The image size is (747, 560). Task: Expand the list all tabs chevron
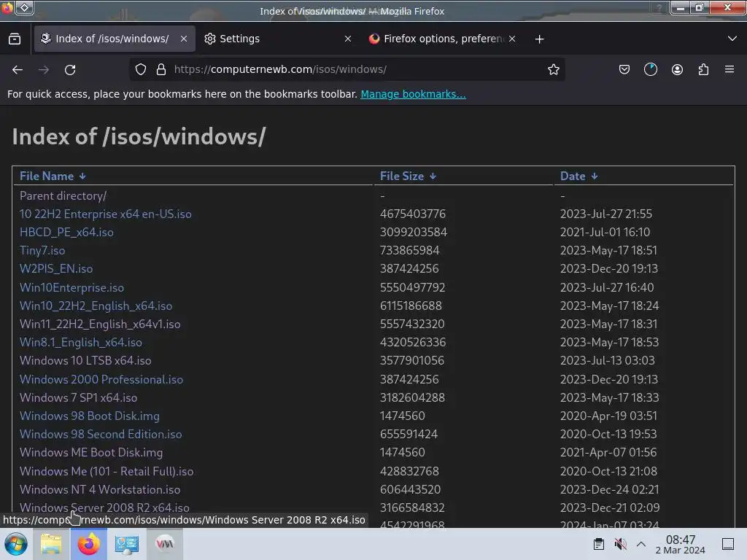pyautogui.click(x=732, y=39)
